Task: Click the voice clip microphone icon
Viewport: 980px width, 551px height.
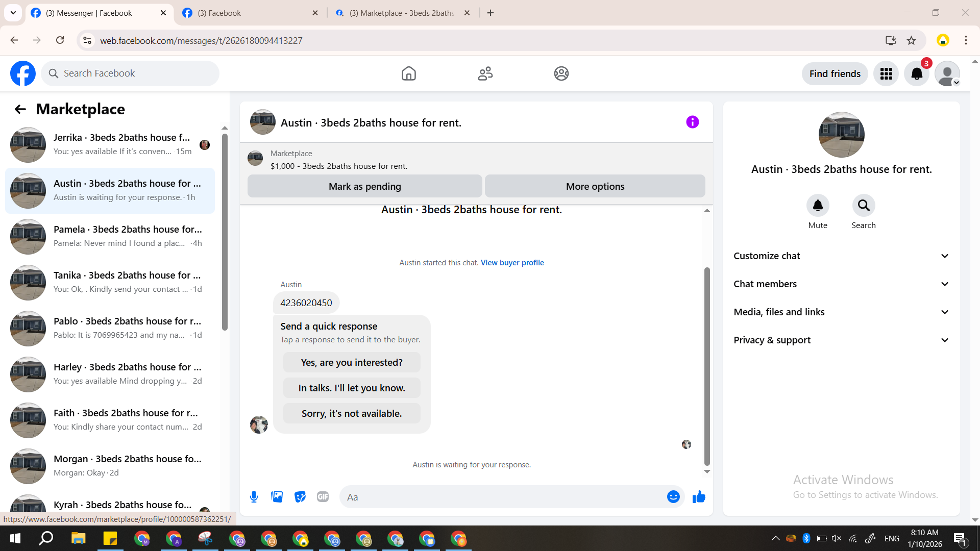Action: (x=254, y=496)
